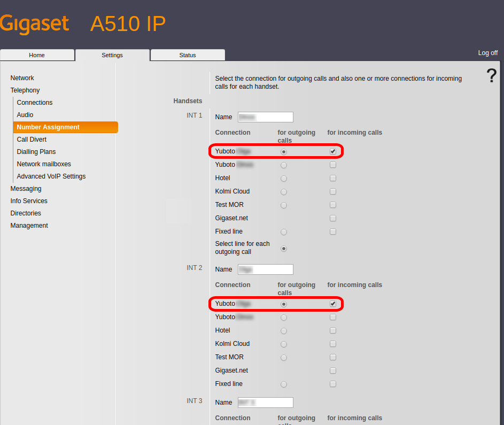The width and height of the screenshot is (504, 425).
Task: Select Test MOR for INT 1 outgoing calls
Action: click(283, 205)
